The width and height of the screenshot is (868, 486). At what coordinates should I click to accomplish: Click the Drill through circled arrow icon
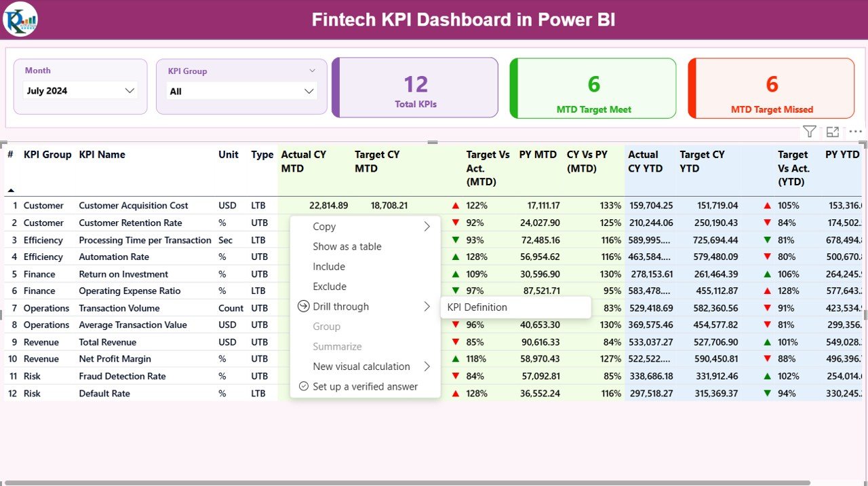[303, 307]
